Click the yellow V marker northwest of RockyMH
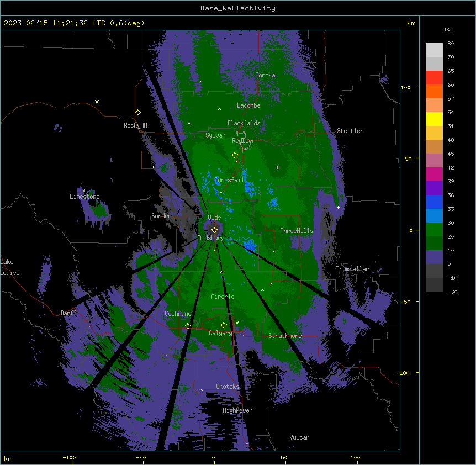The width and height of the screenshot is (476, 465). (x=97, y=102)
